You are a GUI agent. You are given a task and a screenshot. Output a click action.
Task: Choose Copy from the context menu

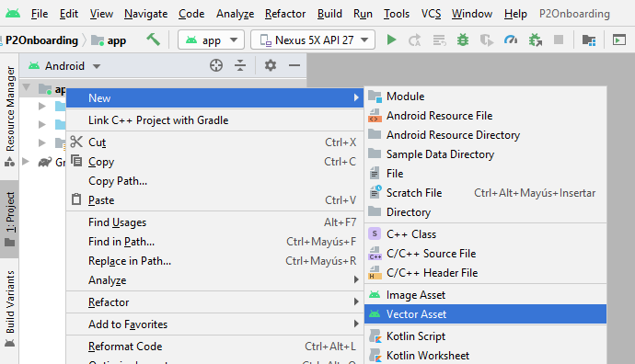214,162
